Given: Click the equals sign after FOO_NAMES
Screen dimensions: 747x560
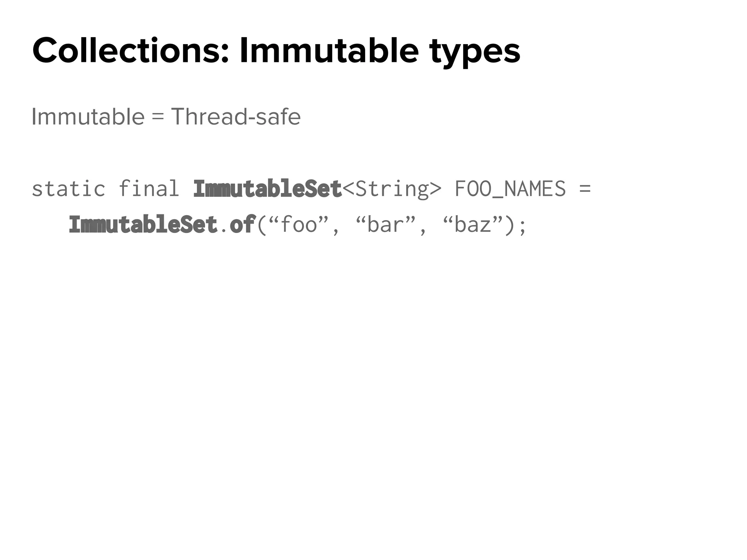Looking at the screenshot, I should tap(584, 189).
